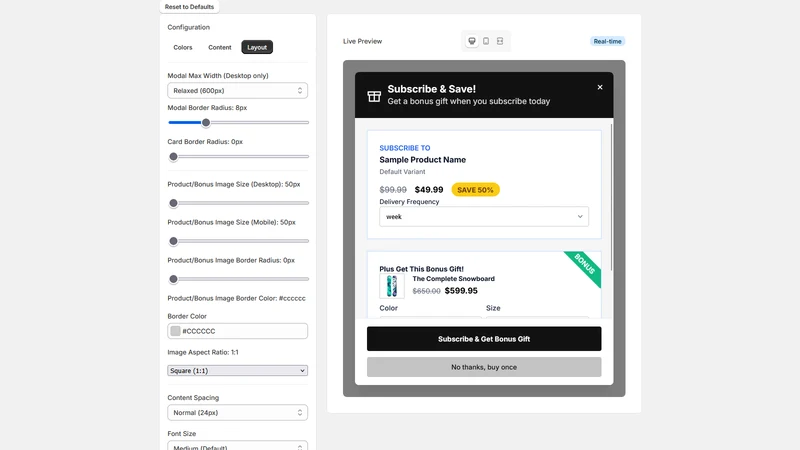Select the third preview mode icon
Image resolution: width=800 pixels, height=450 pixels.
tap(500, 41)
